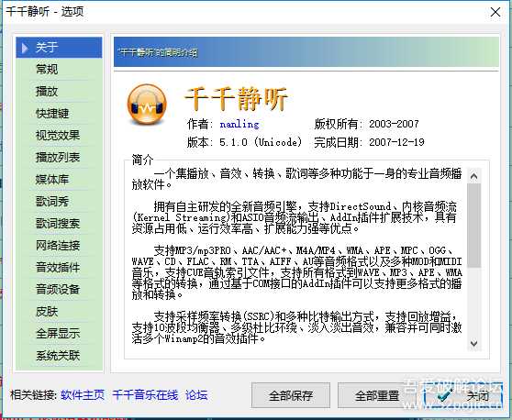
Task: Open 视觉效果 settings
Action: [58, 135]
